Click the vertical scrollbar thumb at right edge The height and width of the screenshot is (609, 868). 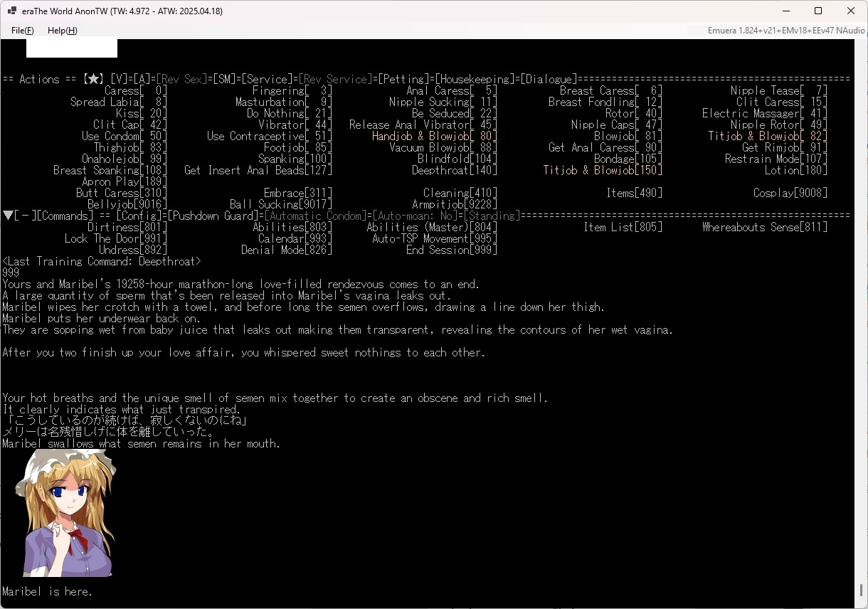pyautogui.click(x=861, y=591)
